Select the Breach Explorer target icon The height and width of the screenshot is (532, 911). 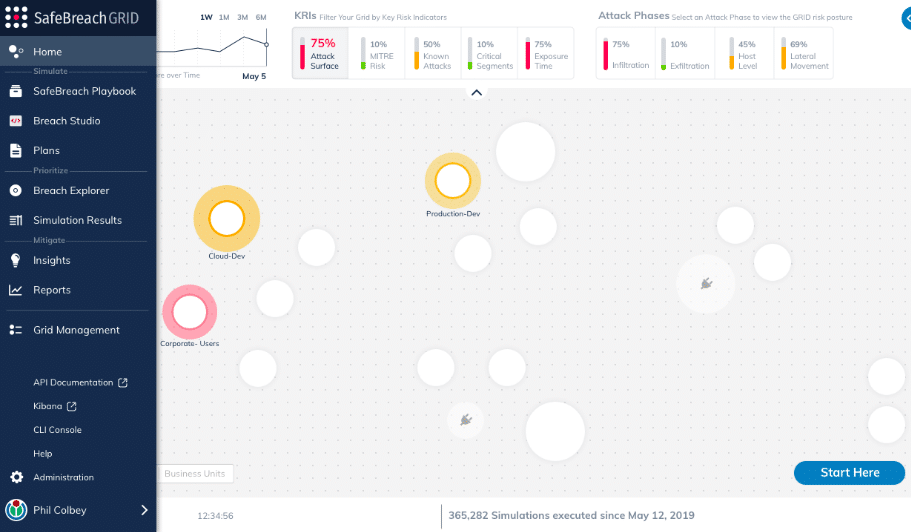(x=16, y=190)
